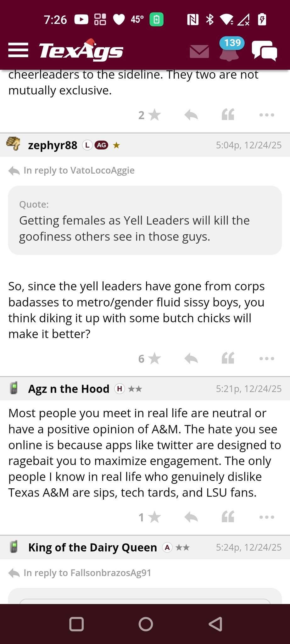This screenshot has height=644, width=290.
Task: Open more options on Agz n the Hood's post
Action: [x=267, y=517]
